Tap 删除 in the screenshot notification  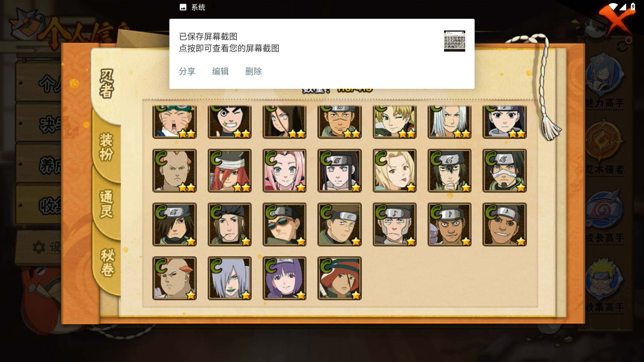pos(254,71)
